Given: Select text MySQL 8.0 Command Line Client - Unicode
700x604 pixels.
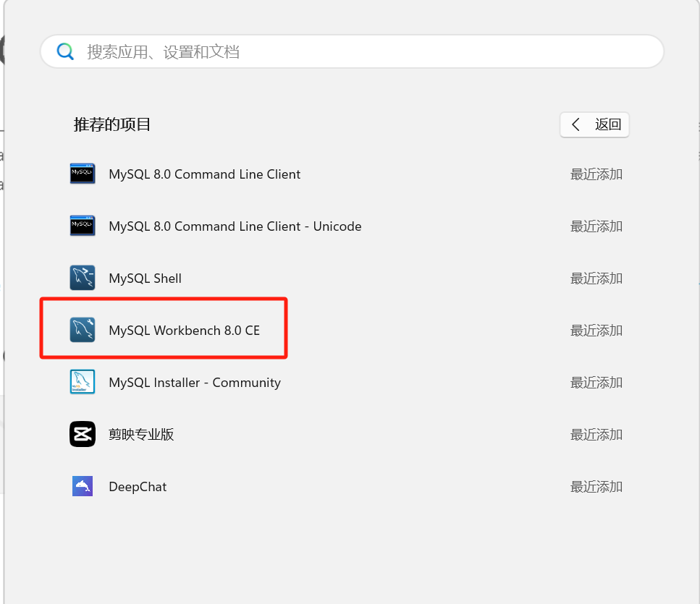Looking at the screenshot, I should pyautogui.click(x=235, y=226).
